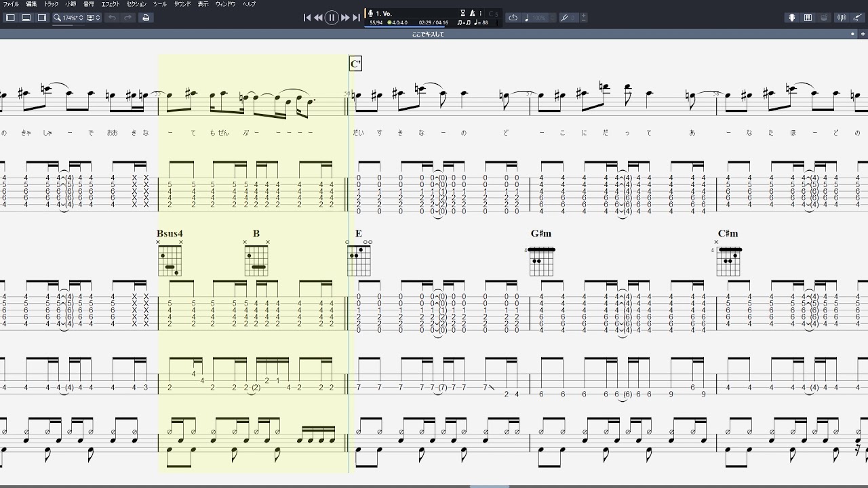Pause playback with the pause button
This screenshot has height=488, width=868.
[332, 18]
